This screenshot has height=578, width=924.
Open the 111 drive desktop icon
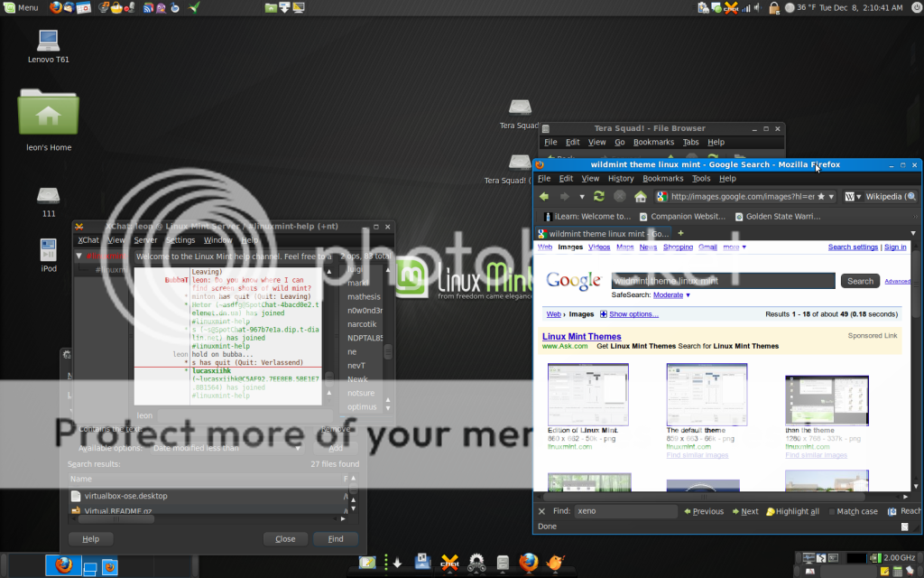[49, 201]
